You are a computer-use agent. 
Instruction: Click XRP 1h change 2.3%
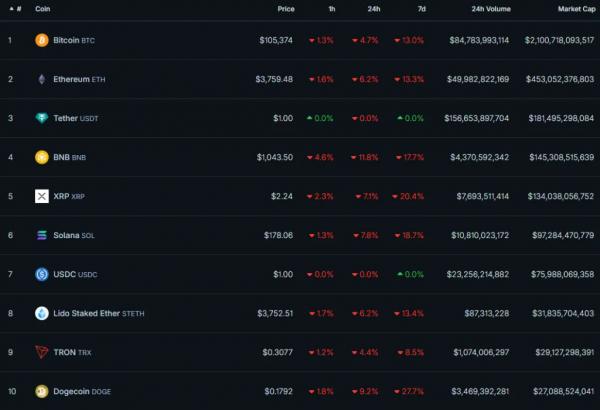320,196
